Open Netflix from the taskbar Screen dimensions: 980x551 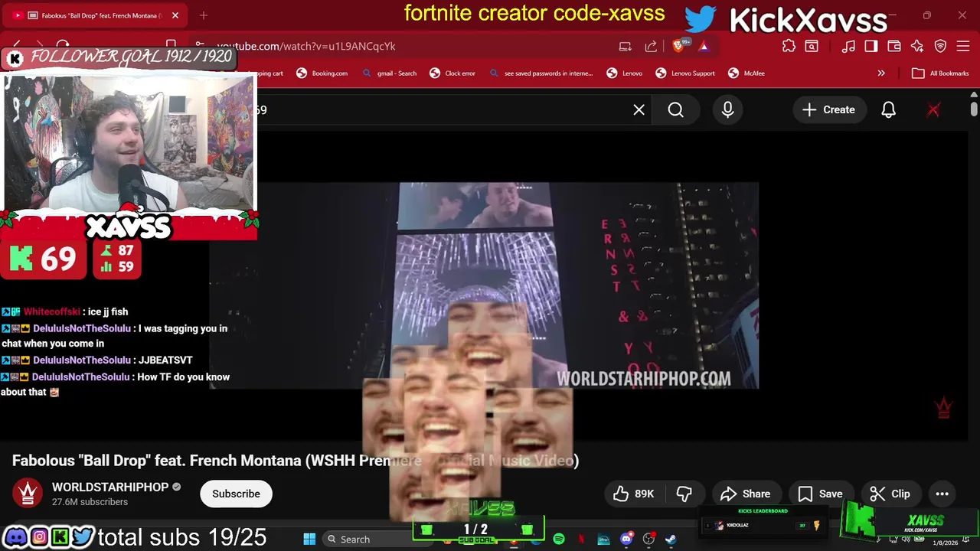pyautogui.click(x=581, y=540)
